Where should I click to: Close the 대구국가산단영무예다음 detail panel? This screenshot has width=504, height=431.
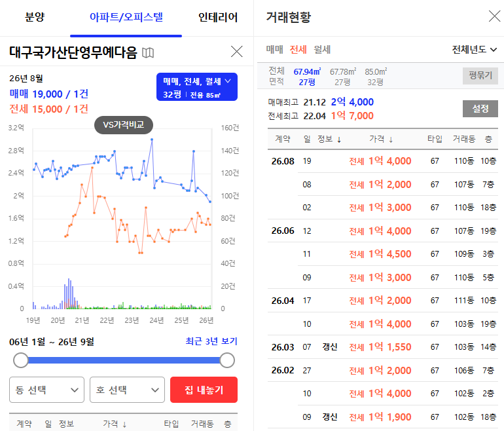[x=236, y=52]
